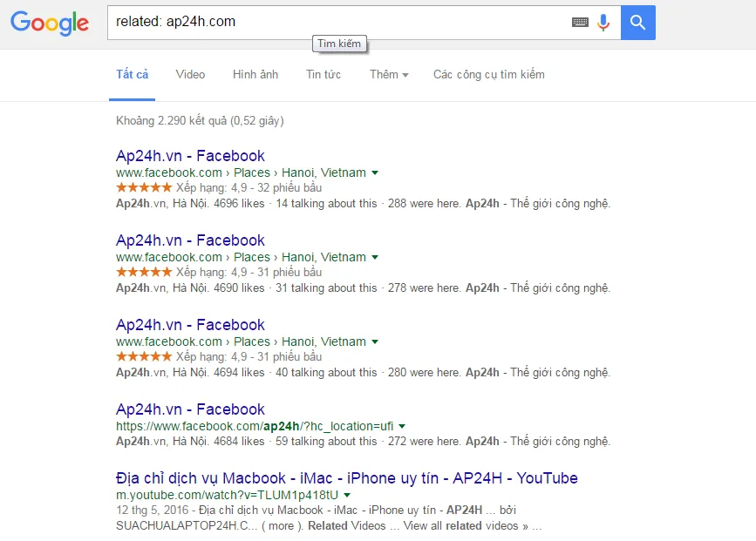Expand arrow beside third result's Facebook URL

375,342
